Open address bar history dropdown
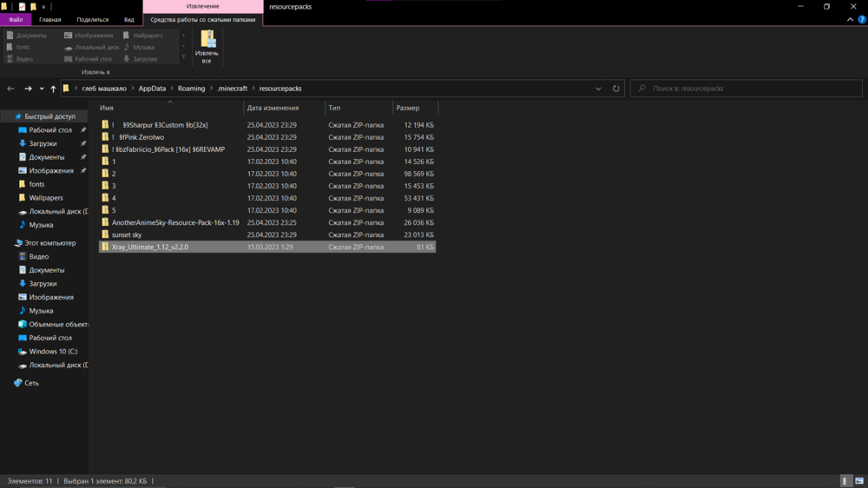Screen dimensions: 868x488 tap(598, 89)
